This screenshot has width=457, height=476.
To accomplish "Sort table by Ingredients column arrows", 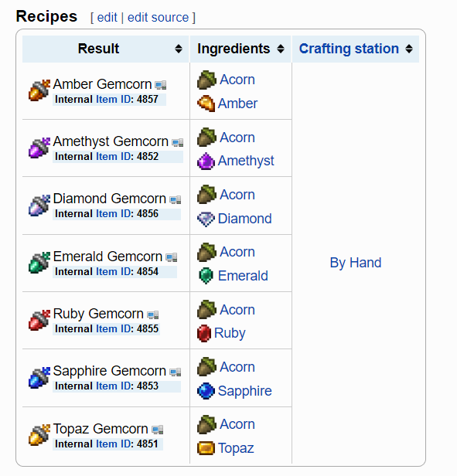I will click(281, 49).
